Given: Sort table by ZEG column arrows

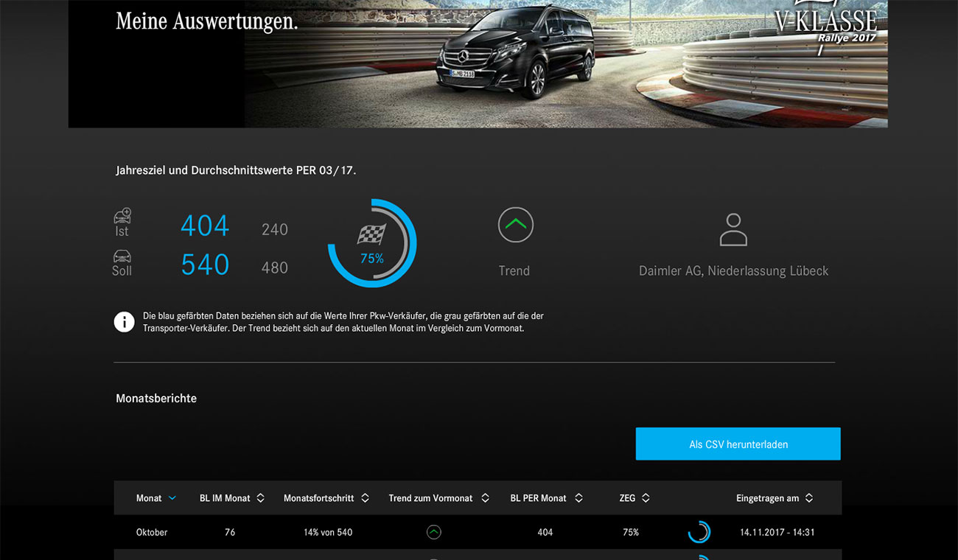Looking at the screenshot, I should [x=646, y=498].
